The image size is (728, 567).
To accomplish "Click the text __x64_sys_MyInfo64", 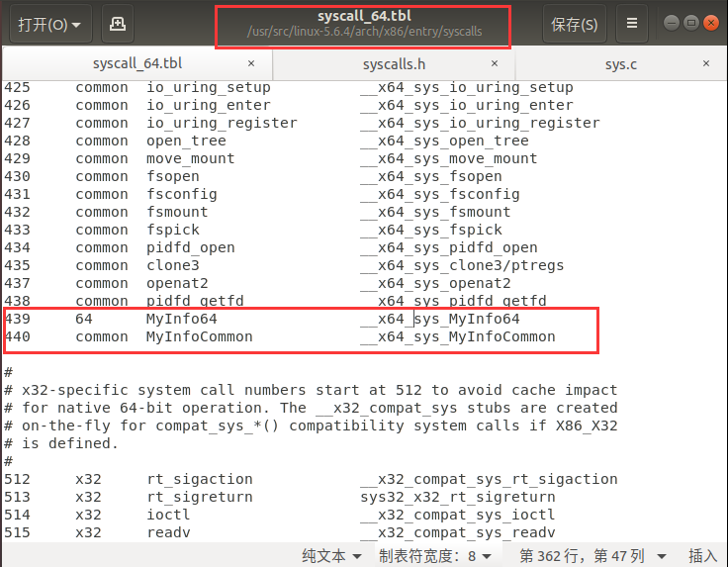I will coord(440,319).
